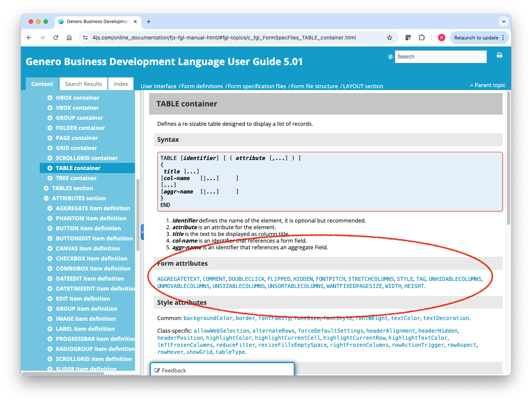
Task: Open the highlightCurrentRow style link
Action: pos(354,338)
